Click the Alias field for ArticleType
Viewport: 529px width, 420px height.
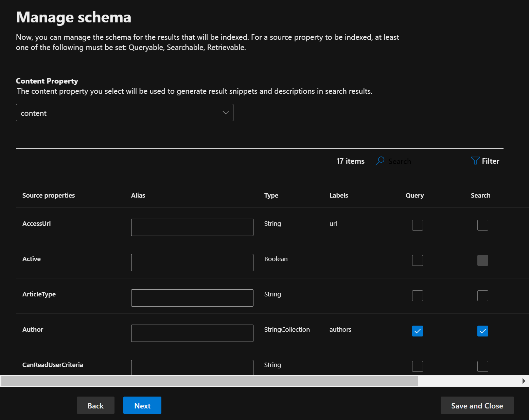point(192,298)
